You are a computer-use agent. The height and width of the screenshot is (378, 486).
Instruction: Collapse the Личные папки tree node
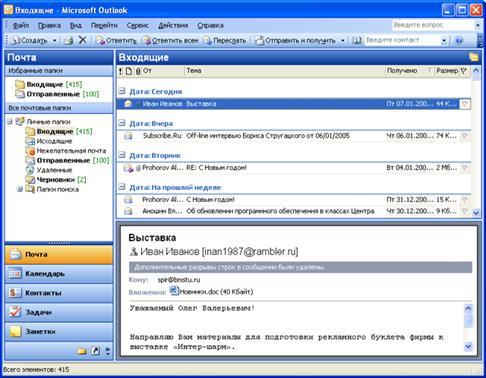[10, 122]
